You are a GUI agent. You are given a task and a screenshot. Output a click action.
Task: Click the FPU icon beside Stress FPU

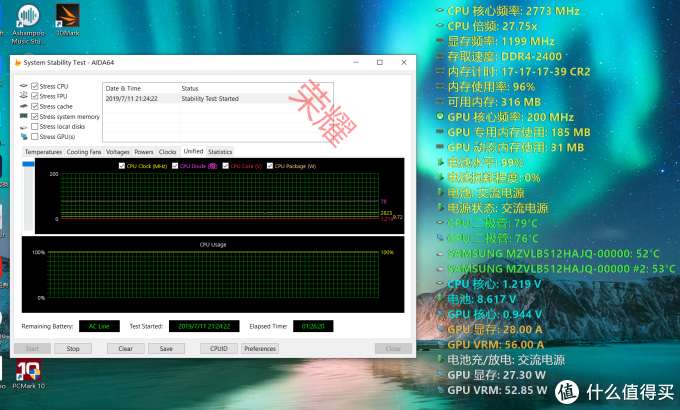[23, 96]
